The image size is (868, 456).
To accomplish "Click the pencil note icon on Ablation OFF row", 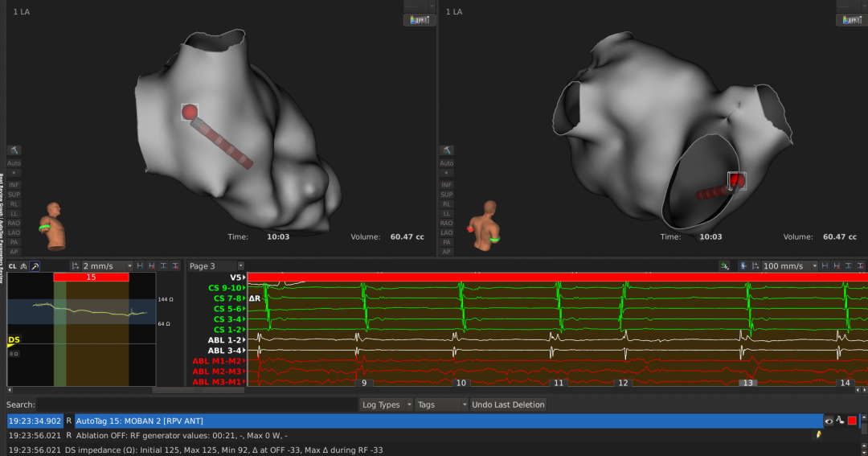I will (x=819, y=435).
